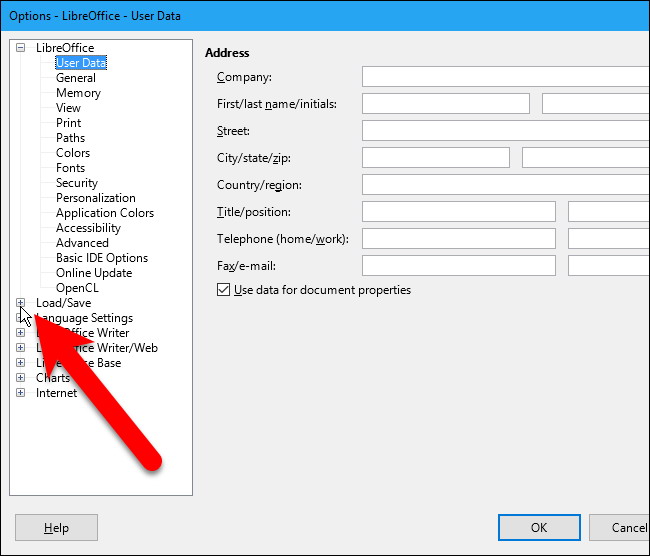Select General in options tree

(76, 78)
